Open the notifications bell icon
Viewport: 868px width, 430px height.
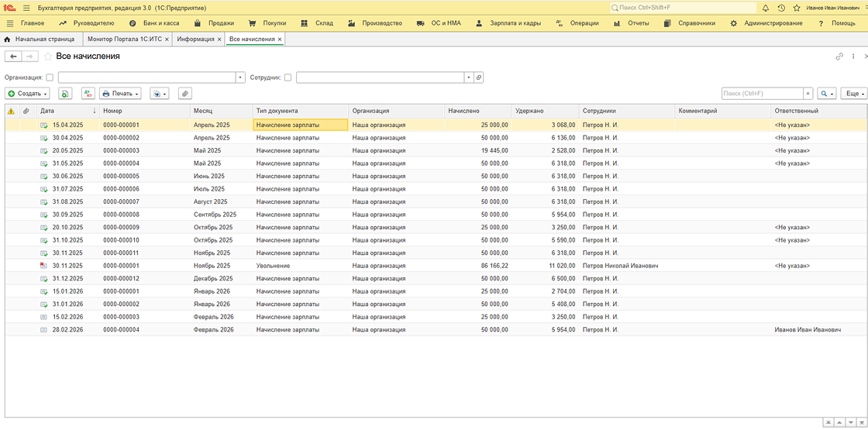pyautogui.click(x=766, y=8)
